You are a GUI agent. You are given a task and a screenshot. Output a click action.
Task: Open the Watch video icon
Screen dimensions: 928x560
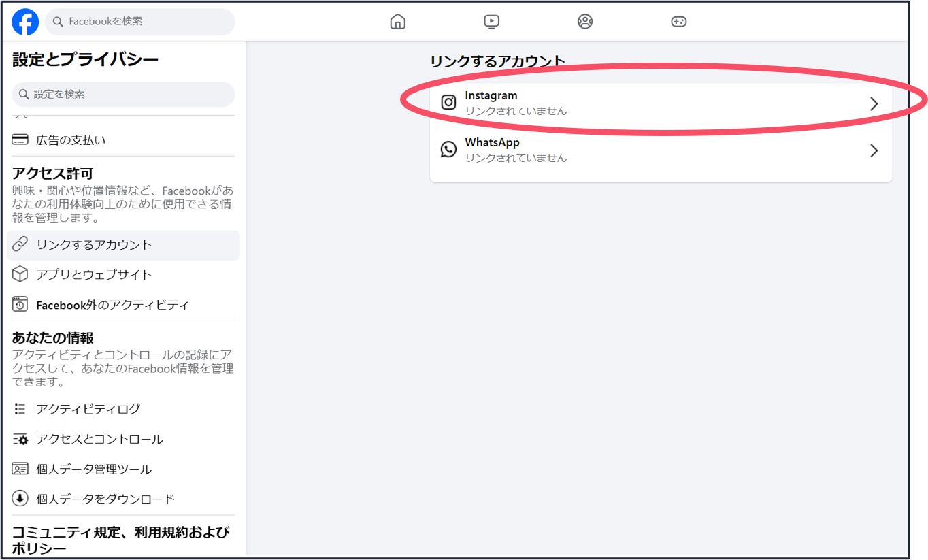click(491, 22)
